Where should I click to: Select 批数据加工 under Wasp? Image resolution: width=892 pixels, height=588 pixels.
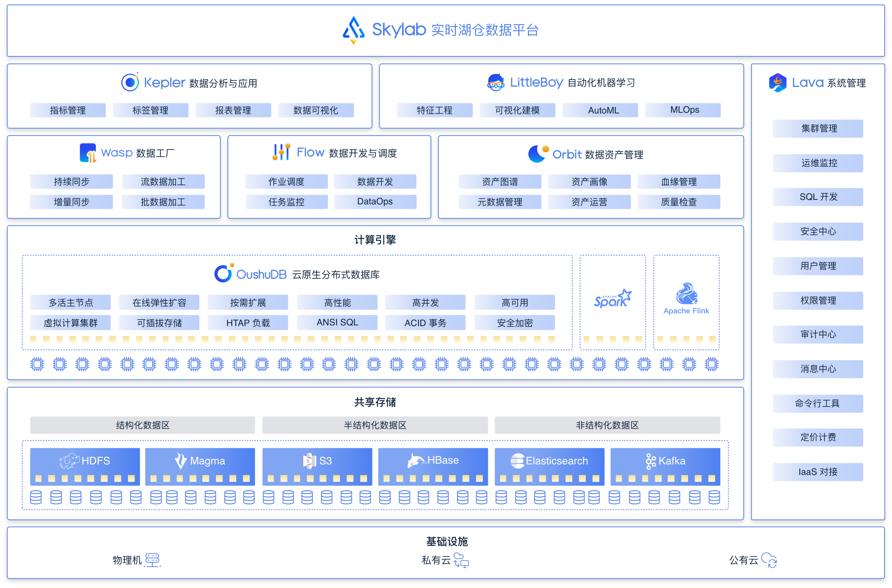tap(163, 202)
